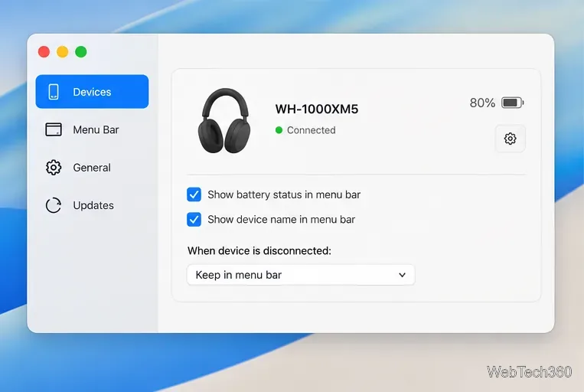Switch to the Menu Bar section

tap(92, 129)
